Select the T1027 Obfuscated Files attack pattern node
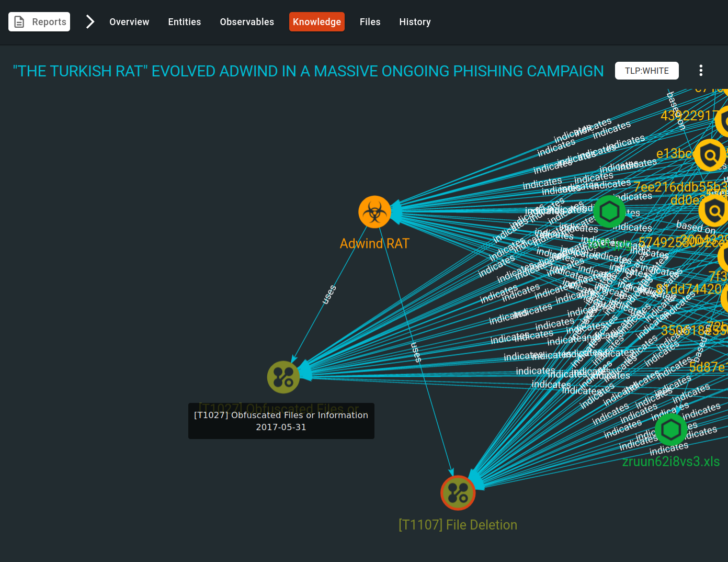Image resolution: width=728 pixels, height=562 pixels. (x=283, y=377)
